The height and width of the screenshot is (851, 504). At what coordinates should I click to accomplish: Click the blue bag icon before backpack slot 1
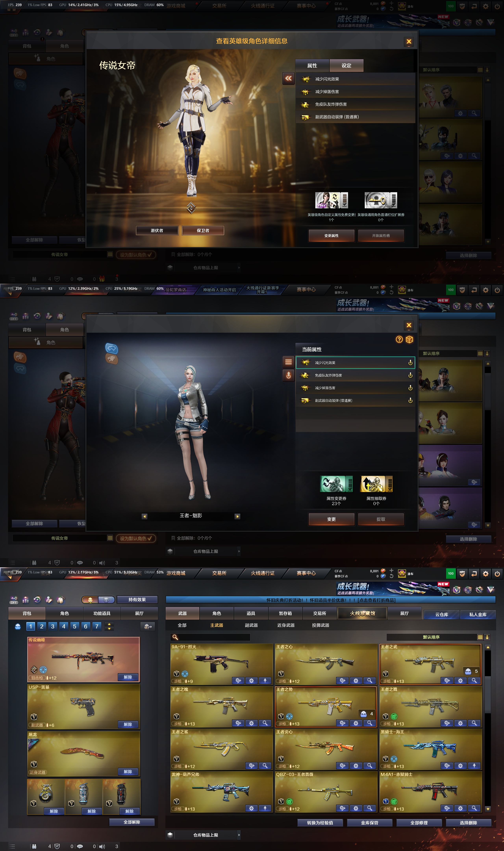click(18, 626)
